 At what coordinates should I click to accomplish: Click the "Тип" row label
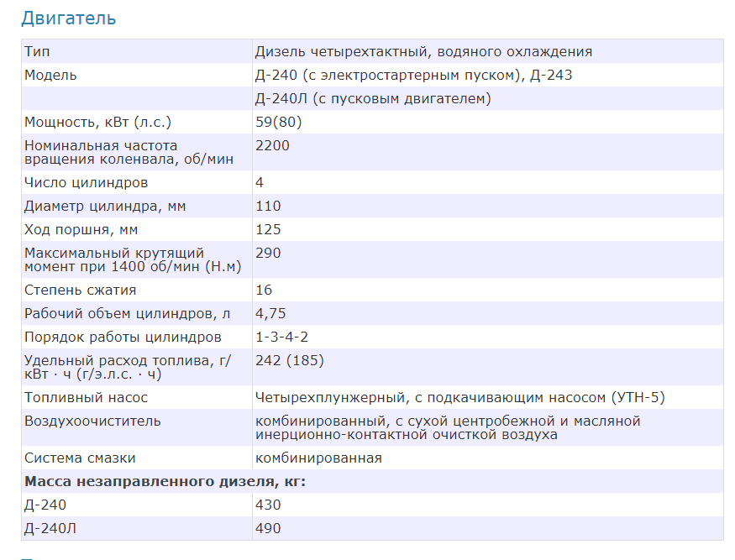38,51
